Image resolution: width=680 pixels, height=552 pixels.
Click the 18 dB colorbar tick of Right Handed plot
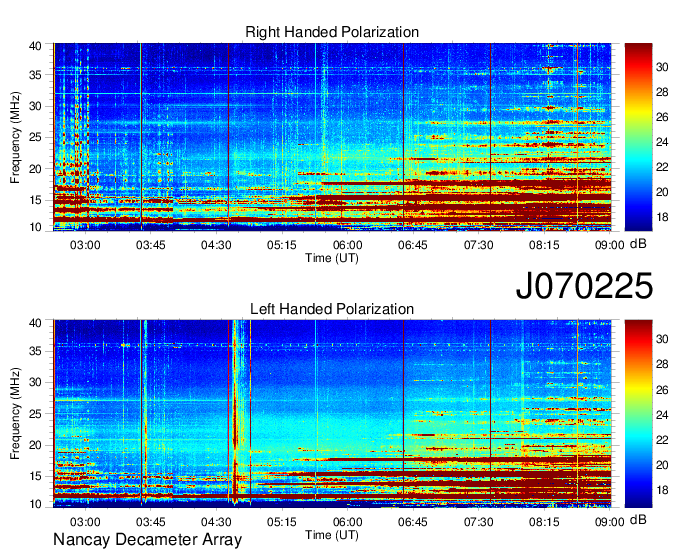tap(662, 217)
